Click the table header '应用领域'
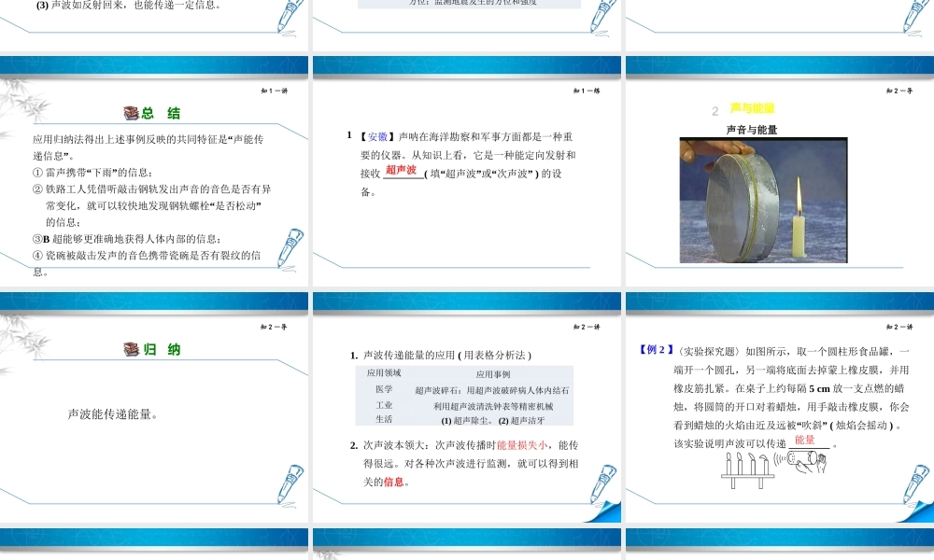934x560 pixels. pyautogui.click(x=384, y=373)
